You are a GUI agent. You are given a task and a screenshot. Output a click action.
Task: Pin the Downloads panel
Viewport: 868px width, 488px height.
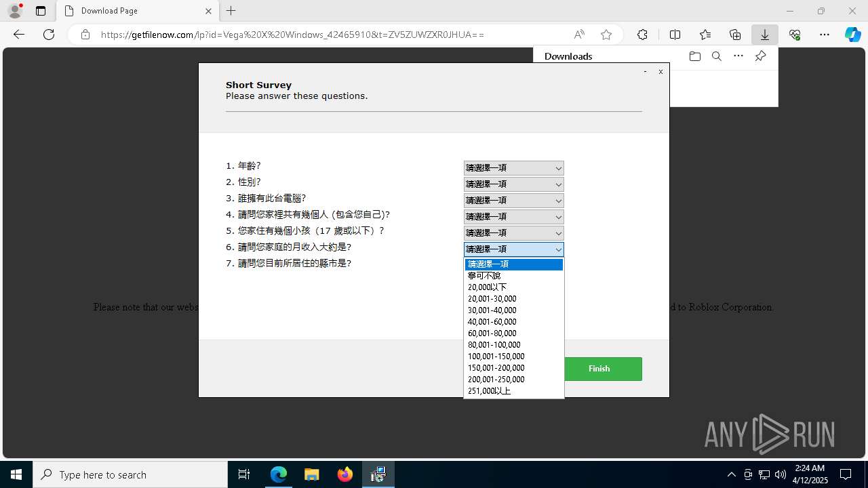[760, 56]
